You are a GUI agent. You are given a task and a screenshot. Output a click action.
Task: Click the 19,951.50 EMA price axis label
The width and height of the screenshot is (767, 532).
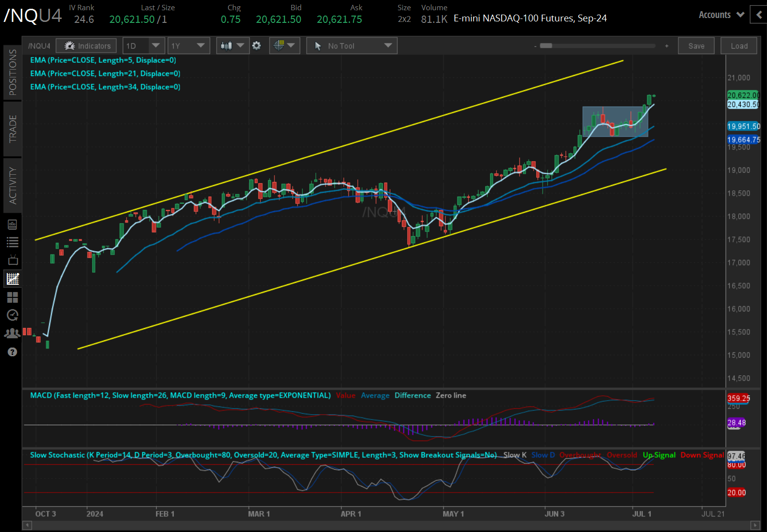coord(744,127)
